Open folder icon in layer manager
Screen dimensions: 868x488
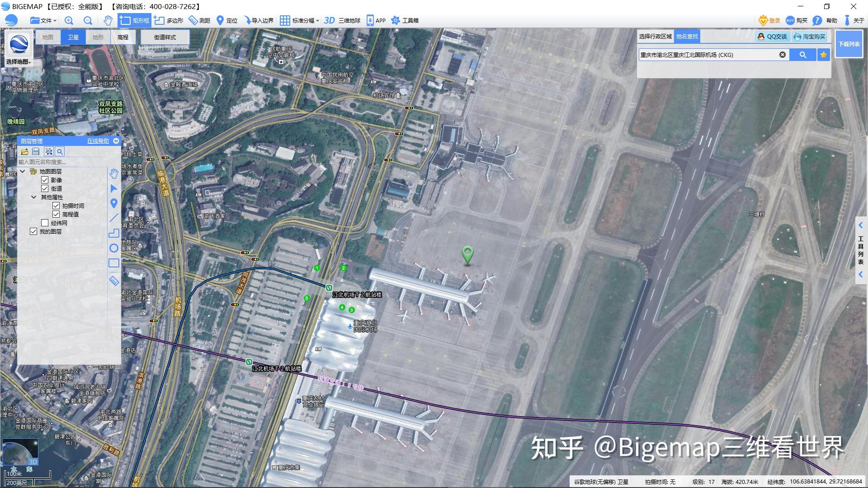(24, 152)
